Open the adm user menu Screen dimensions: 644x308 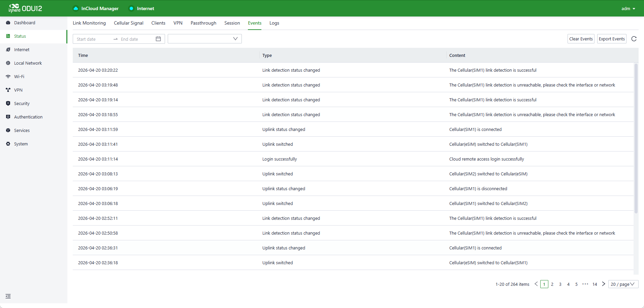point(628,9)
